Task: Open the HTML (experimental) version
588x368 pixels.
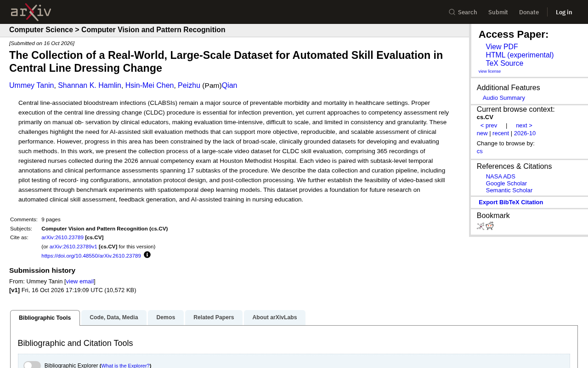Action: [520, 55]
